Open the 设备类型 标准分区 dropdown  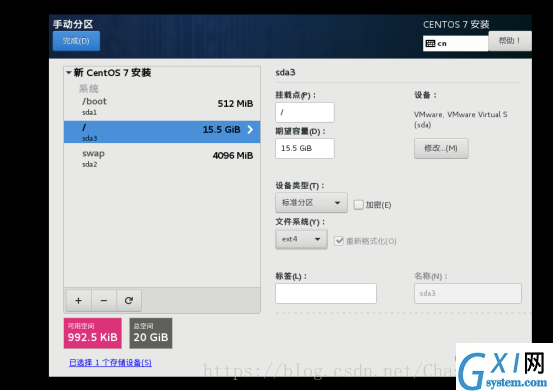pyautogui.click(x=311, y=203)
